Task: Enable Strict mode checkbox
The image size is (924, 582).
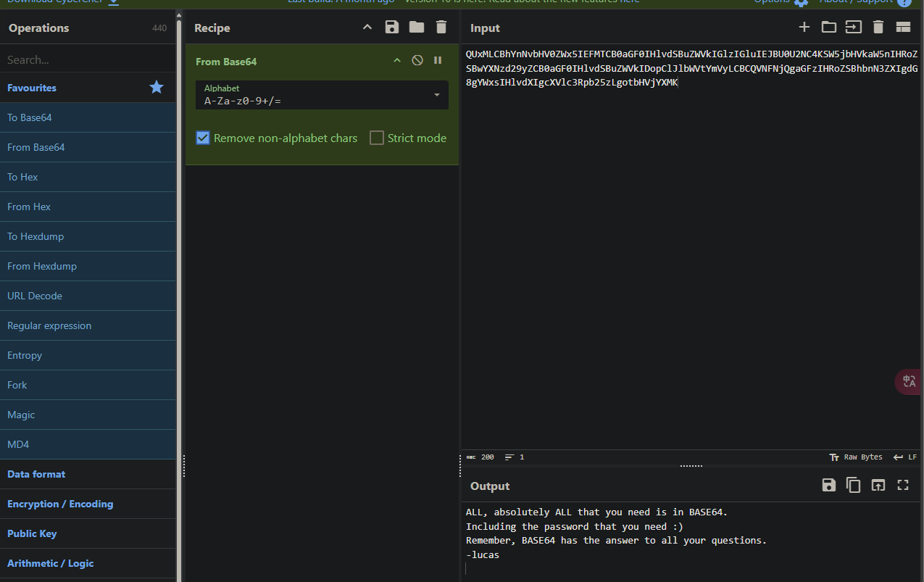Action: (x=377, y=138)
